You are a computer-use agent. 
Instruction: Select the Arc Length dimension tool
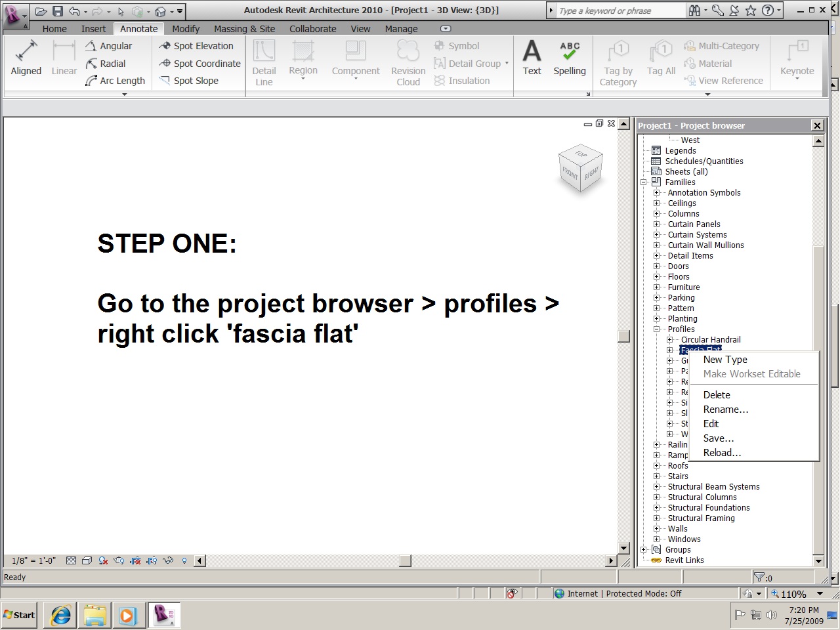(115, 81)
